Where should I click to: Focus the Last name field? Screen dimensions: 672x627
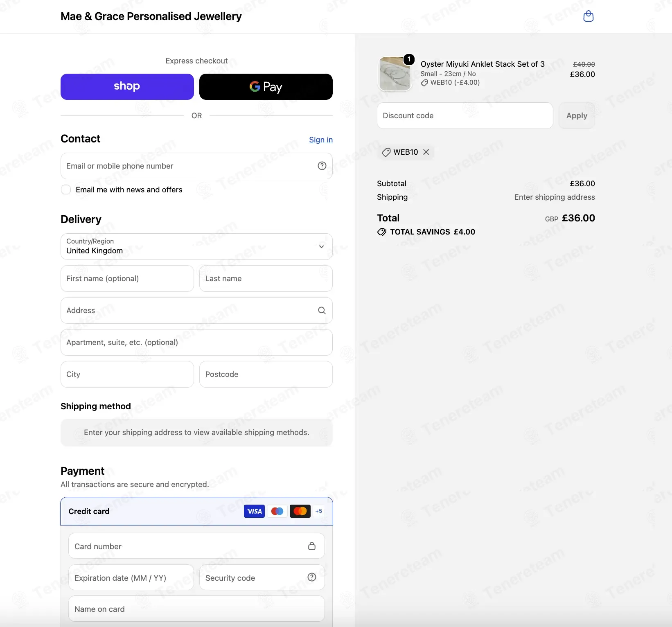click(x=266, y=279)
